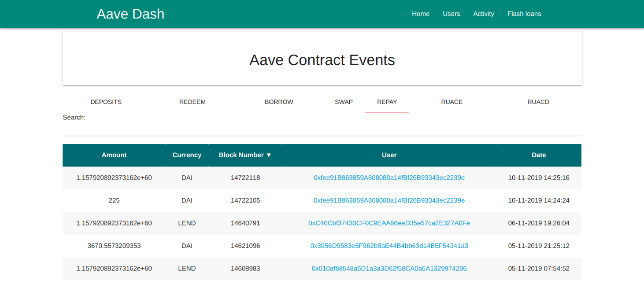Click block number 14621096
Viewport: 644px width, 288px height.
pos(245,246)
